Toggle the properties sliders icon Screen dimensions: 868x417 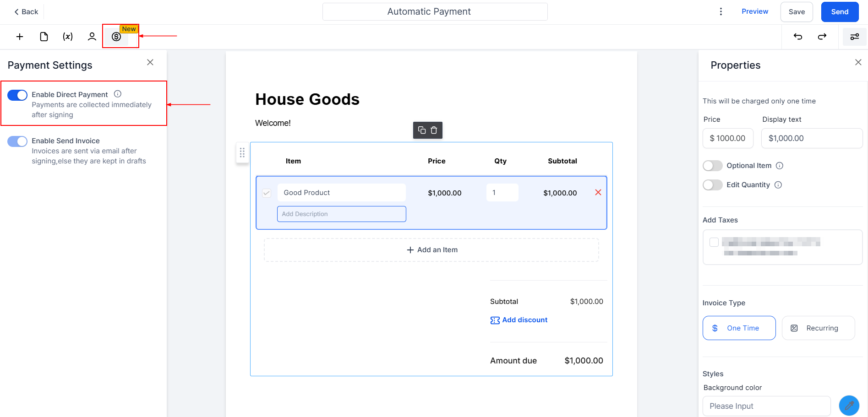[x=855, y=37]
